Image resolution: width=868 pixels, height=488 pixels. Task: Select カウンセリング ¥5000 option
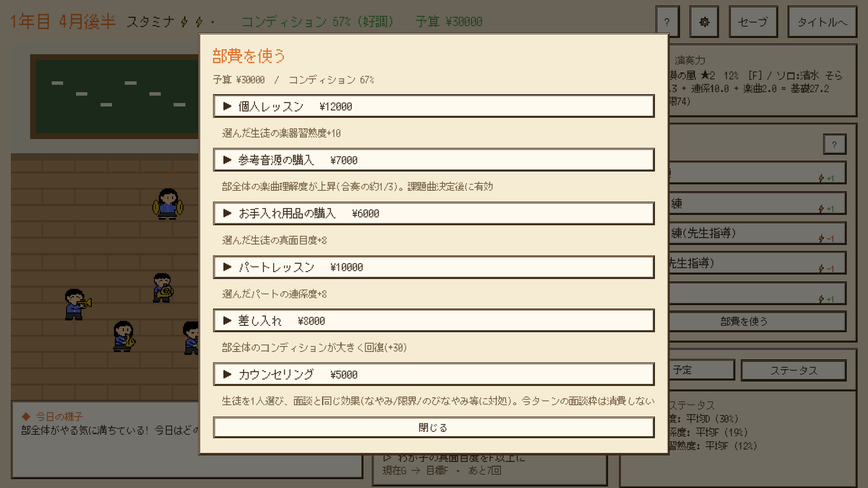(434, 374)
